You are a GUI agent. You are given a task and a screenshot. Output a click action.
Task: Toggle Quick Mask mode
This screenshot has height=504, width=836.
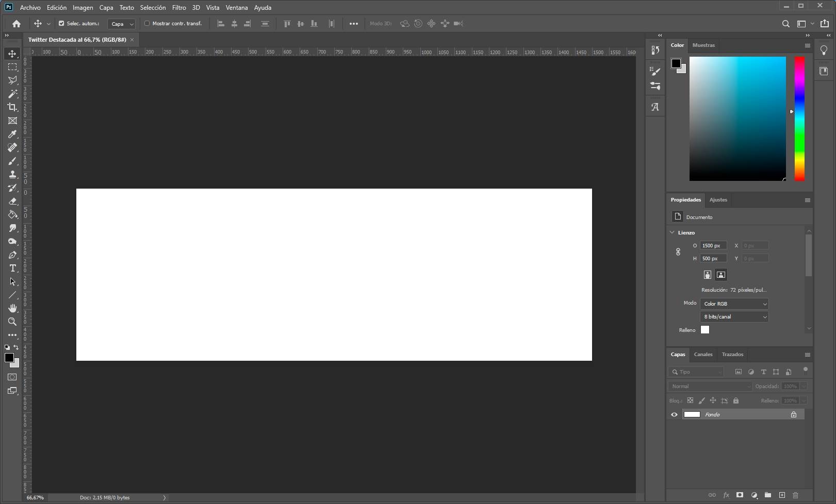[12, 377]
